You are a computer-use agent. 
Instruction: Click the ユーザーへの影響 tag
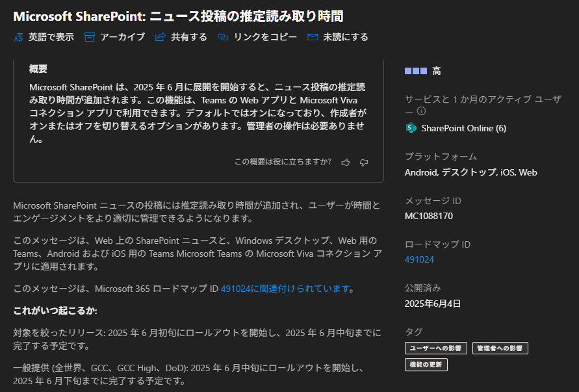click(x=436, y=348)
